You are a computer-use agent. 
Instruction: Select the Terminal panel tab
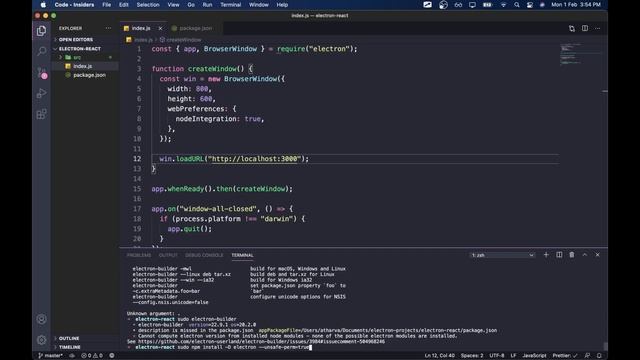(x=242, y=255)
